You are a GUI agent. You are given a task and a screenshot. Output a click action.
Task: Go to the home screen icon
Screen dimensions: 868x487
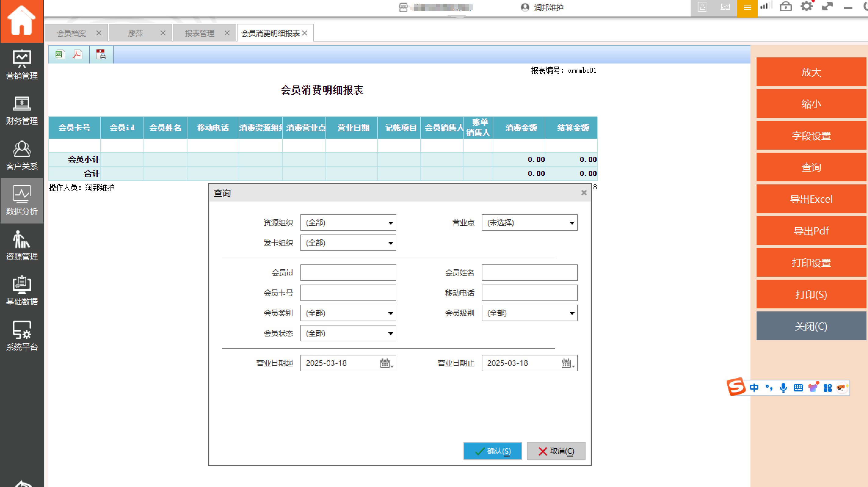point(22,21)
